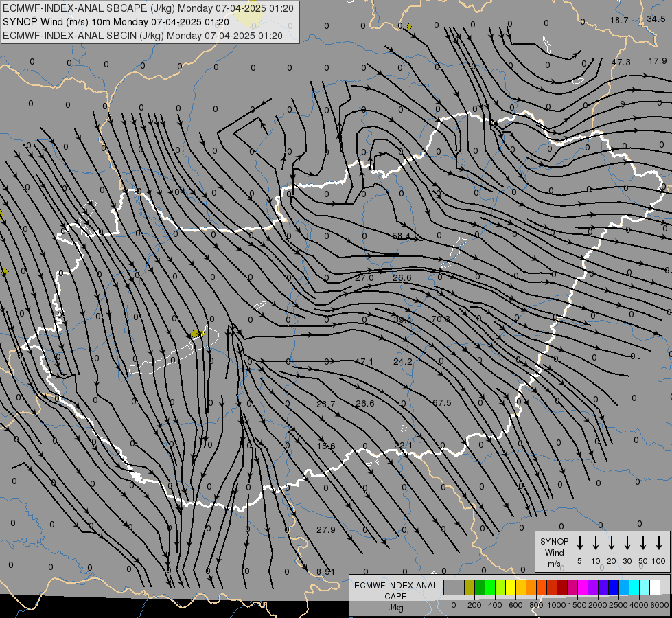Click the 18.7 value at the top right
The height and width of the screenshot is (618, 672).
(x=619, y=20)
